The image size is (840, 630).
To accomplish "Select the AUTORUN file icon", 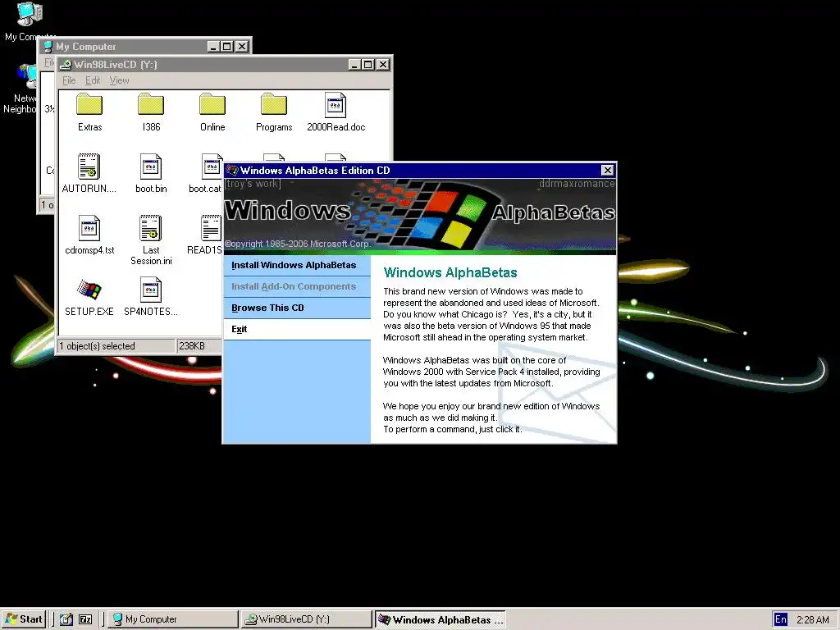I will tap(89, 167).
